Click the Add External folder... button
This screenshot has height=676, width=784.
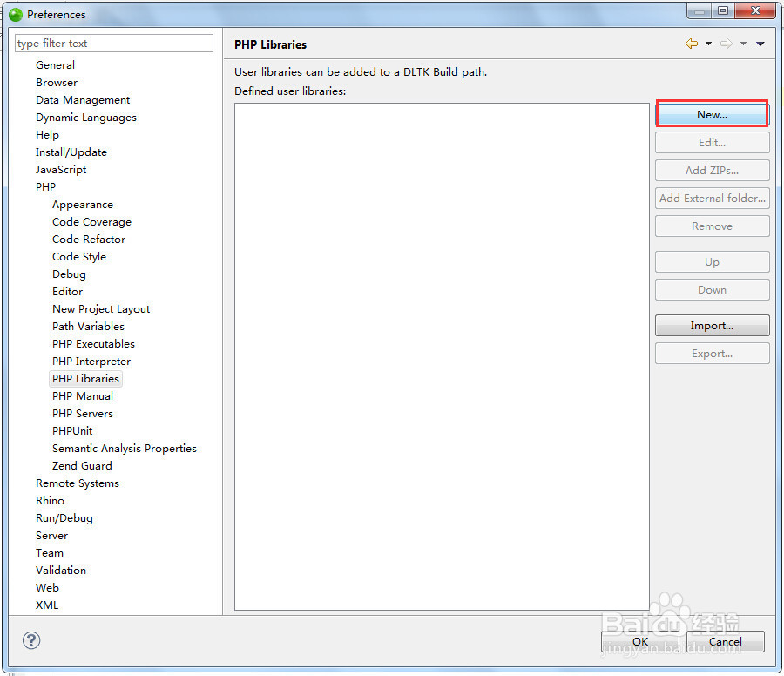pos(712,199)
